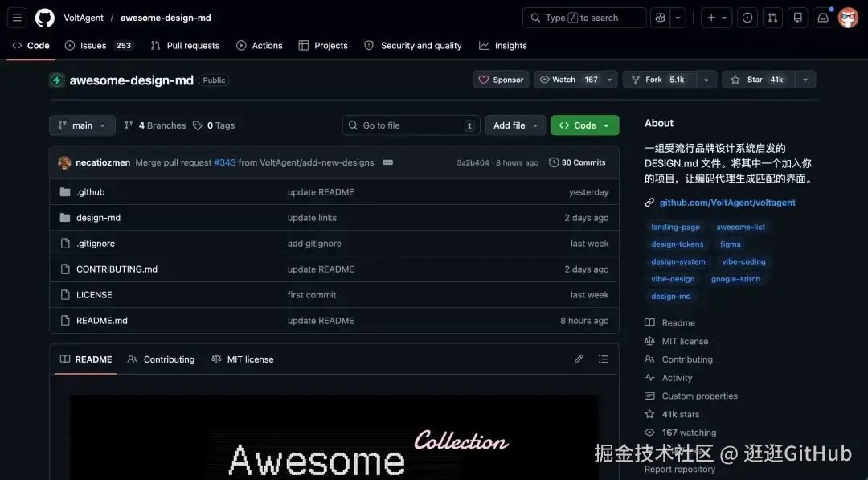This screenshot has width=868, height=480.
Task: Open the .github folder
Action: click(x=90, y=192)
